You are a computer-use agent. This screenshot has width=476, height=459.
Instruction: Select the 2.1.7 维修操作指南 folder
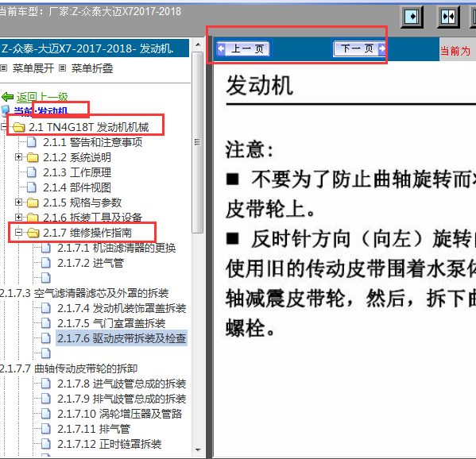coord(87,233)
